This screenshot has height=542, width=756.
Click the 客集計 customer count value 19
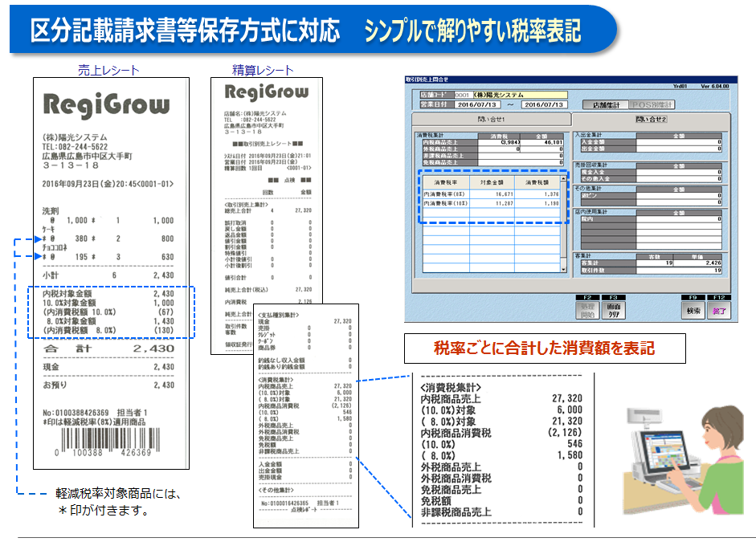(655, 263)
